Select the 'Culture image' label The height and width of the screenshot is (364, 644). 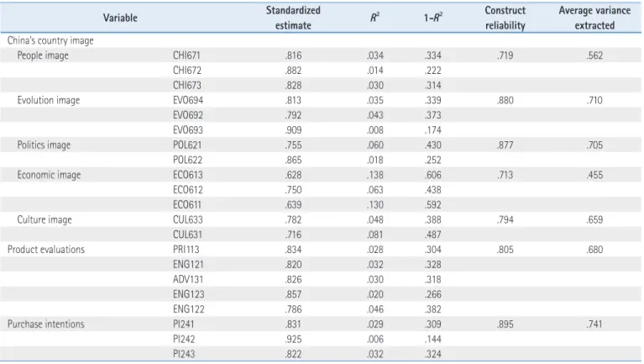coord(45,219)
